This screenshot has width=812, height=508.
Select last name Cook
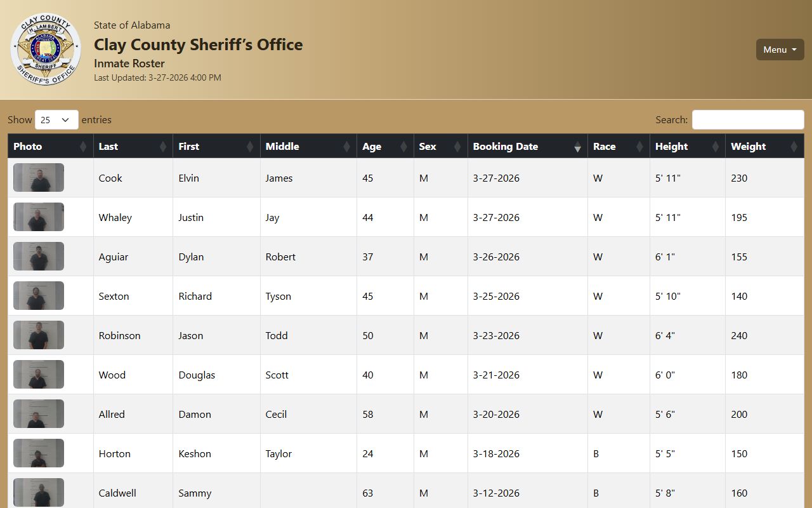pos(110,178)
